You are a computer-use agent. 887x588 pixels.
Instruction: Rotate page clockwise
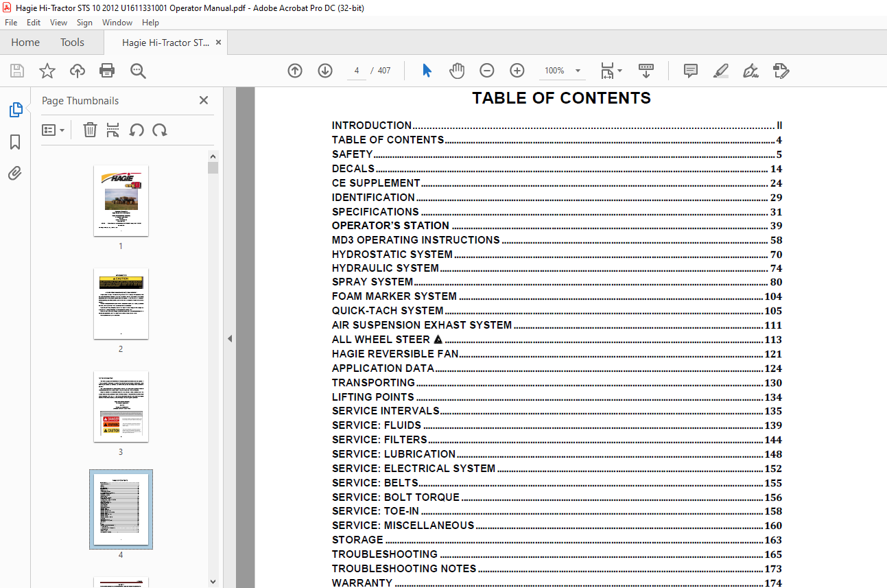click(x=160, y=130)
